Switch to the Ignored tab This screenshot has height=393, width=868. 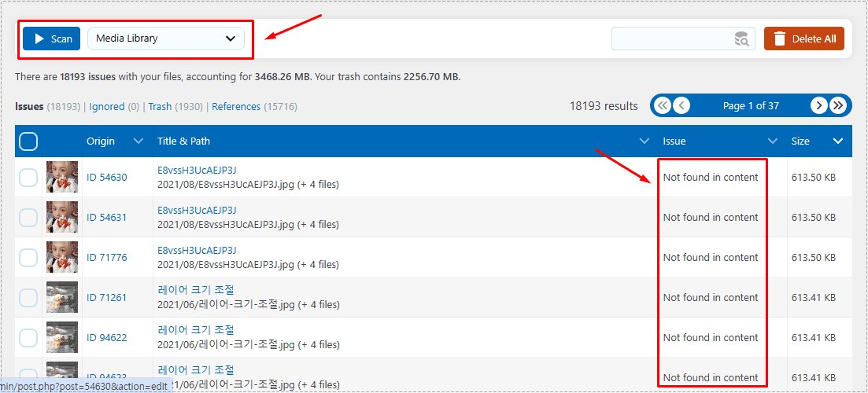[x=107, y=107]
